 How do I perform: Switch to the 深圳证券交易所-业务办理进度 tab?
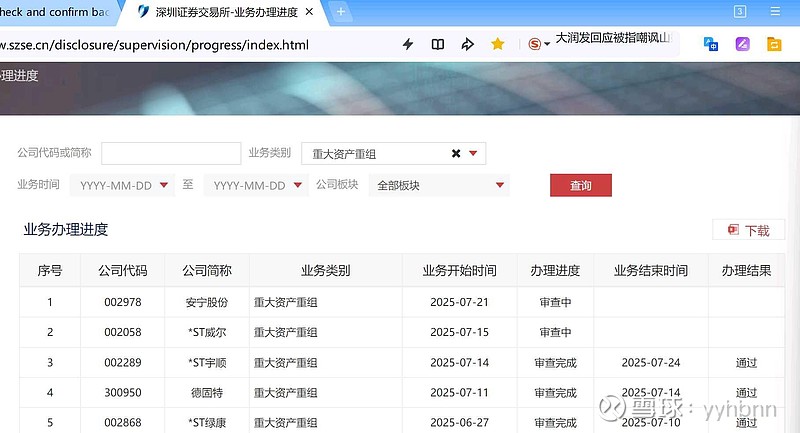226,12
